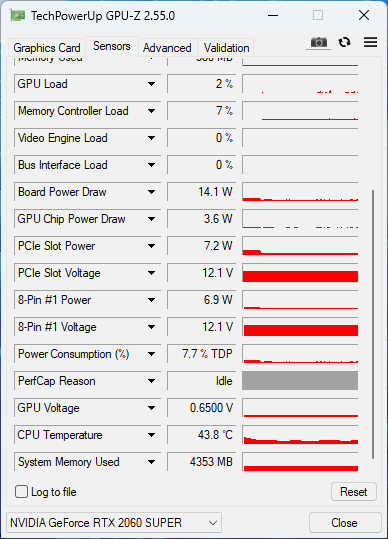The image size is (388, 539).
Task: Click the PCIe Slot Voltage red graph
Action: [300, 273]
